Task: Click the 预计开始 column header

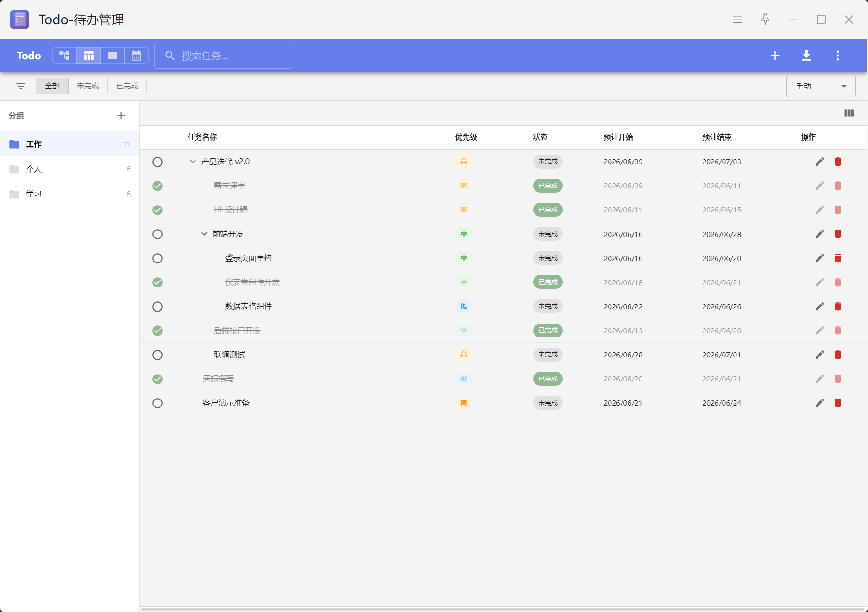Action: point(618,137)
